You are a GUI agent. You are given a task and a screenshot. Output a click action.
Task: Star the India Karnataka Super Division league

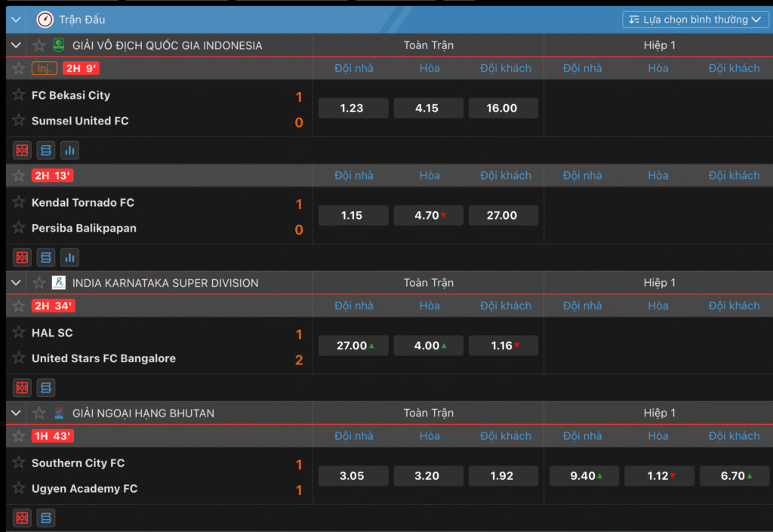(39, 283)
